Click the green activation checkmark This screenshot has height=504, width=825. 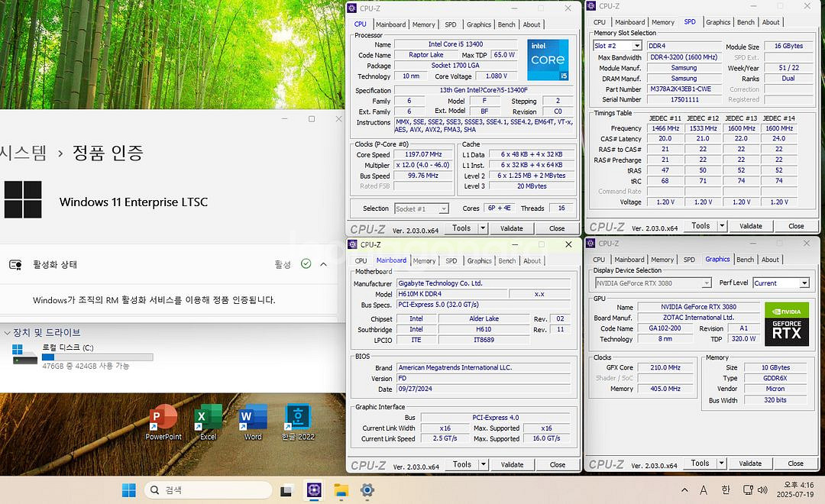(306, 263)
